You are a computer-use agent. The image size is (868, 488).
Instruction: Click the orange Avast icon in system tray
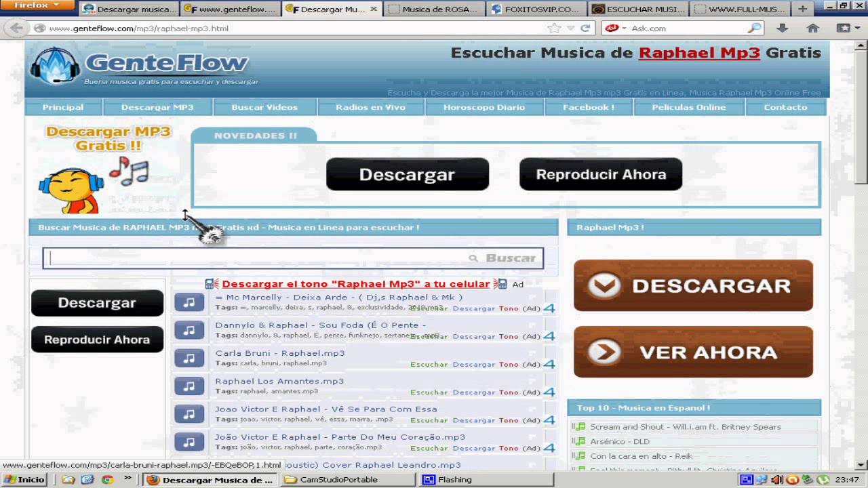coord(792,480)
